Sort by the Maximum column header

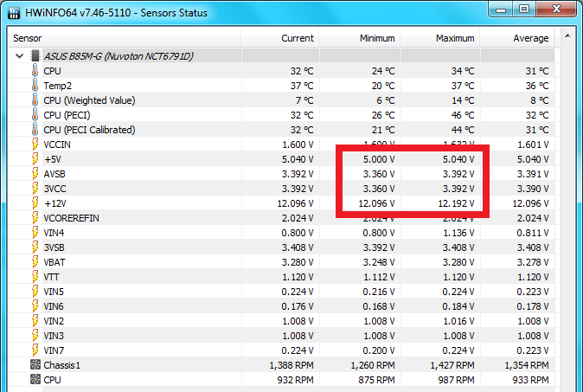(440, 38)
